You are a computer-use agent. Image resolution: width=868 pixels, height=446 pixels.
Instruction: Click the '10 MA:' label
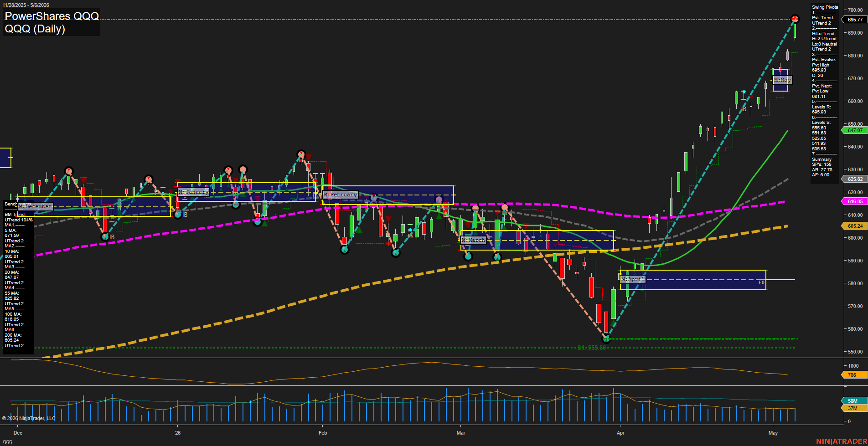point(12,251)
